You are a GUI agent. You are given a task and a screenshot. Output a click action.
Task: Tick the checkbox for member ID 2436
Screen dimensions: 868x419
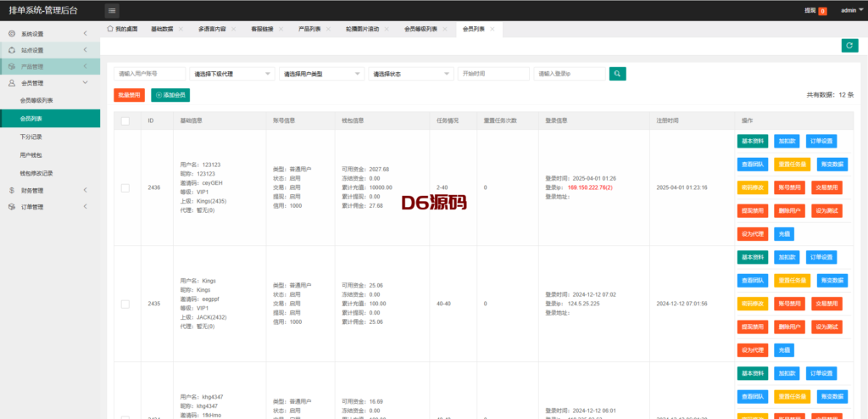pos(125,188)
